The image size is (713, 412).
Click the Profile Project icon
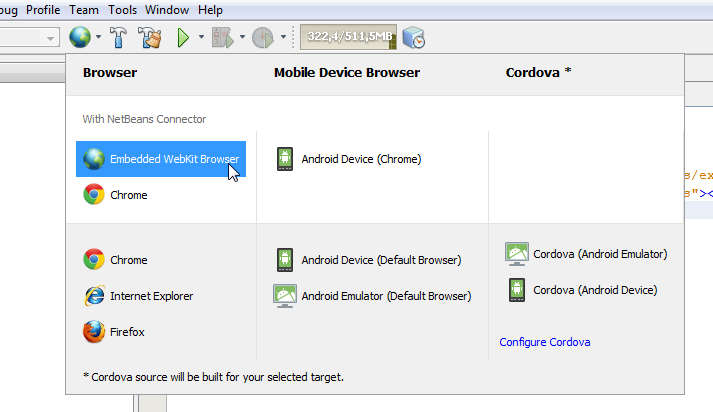263,38
